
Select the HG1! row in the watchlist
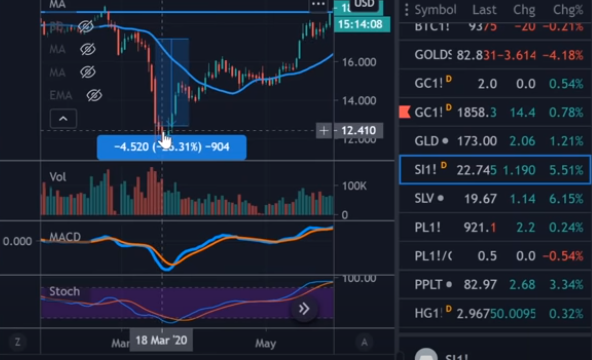[x=495, y=313]
